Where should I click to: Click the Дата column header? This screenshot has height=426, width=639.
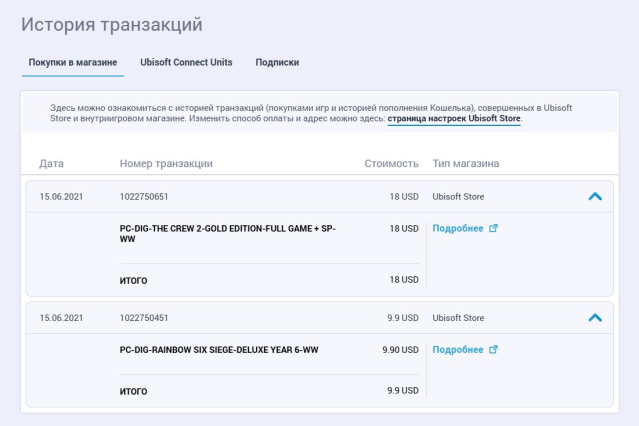[51, 163]
